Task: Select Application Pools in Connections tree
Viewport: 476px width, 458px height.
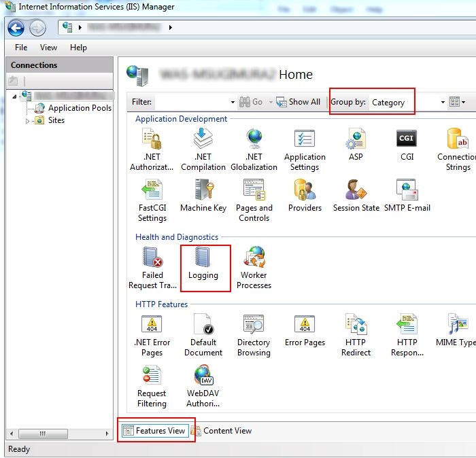Action: click(79, 108)
